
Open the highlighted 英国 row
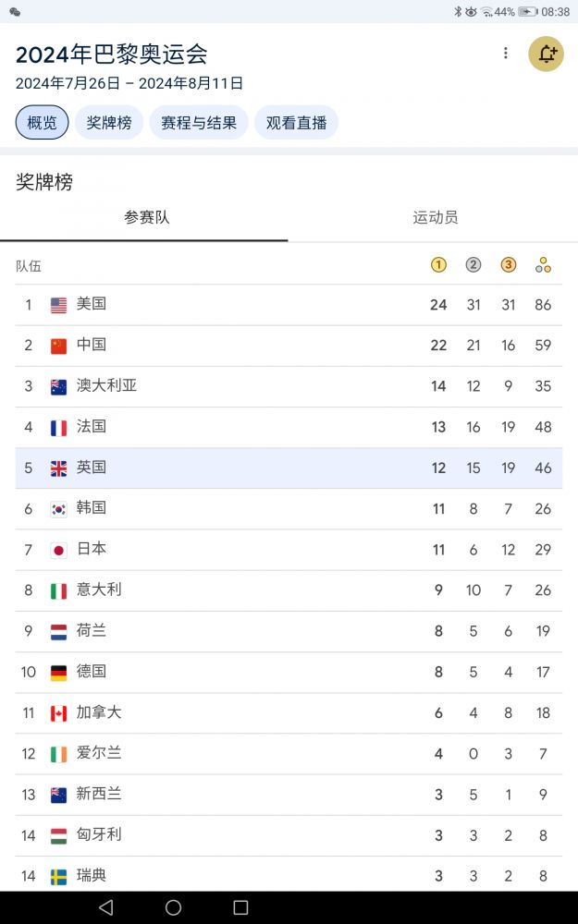coord(289,468)
